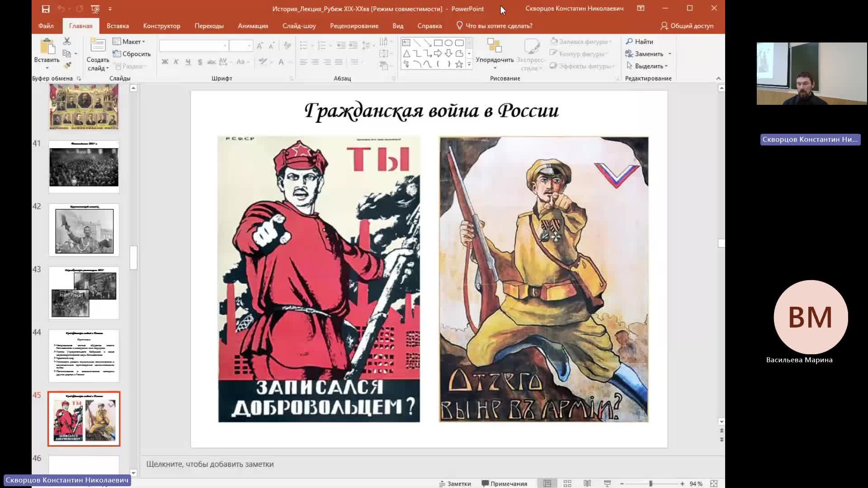The width and height of the screenshot is (868, 488).
Task: Decrease font size with smaller A icon
Action: tap(271, 46)
